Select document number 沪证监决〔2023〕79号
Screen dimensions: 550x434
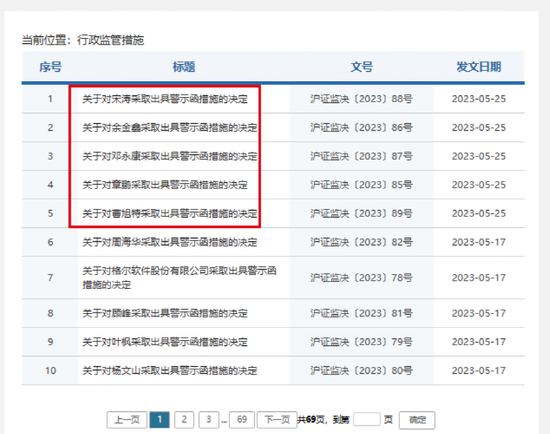point(361,342)
